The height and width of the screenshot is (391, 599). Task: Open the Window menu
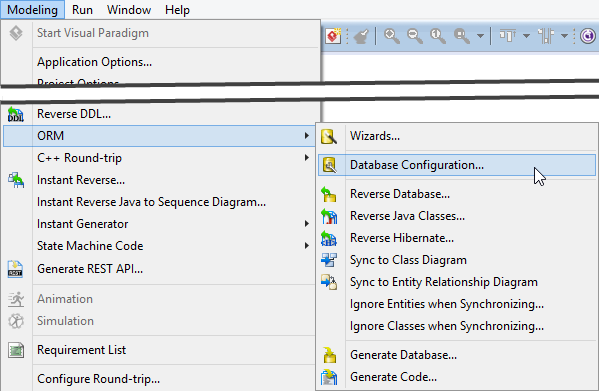coord(129,10)
